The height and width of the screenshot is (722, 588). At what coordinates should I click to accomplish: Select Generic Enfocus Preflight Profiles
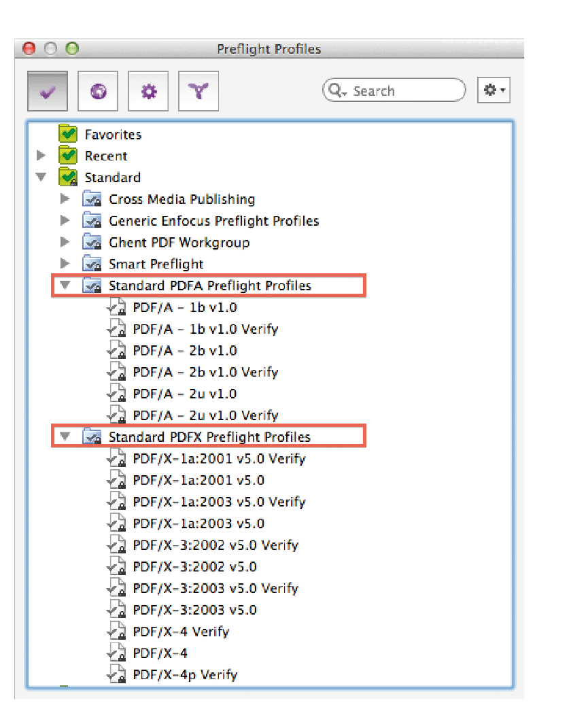coord(213,221)
